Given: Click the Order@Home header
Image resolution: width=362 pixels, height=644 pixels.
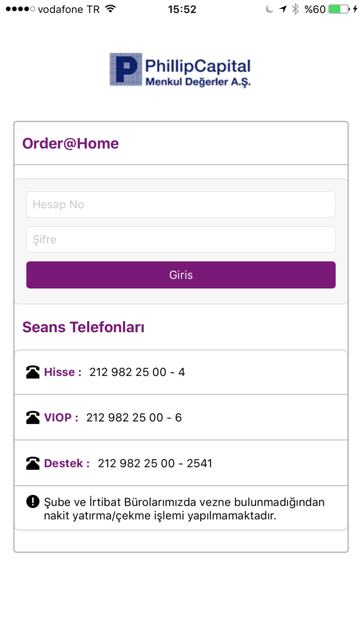Looking at the screenshot, I should coord(70,143).
